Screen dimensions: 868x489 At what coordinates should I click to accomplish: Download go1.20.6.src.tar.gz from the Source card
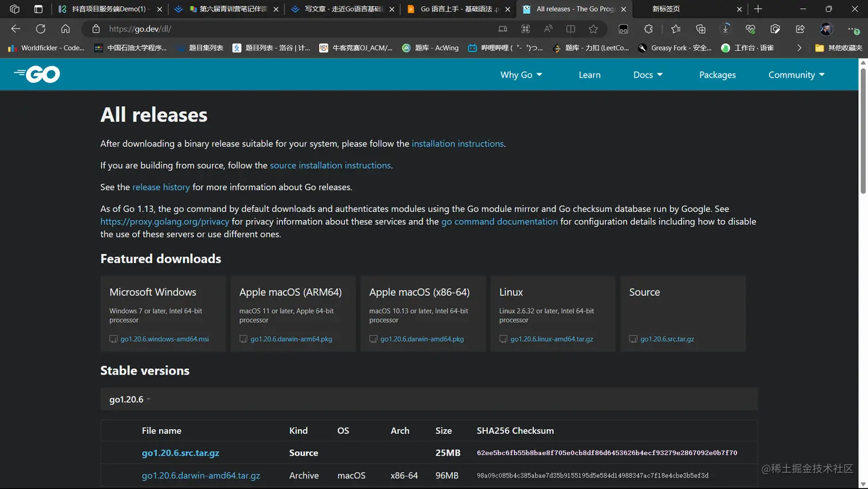(x=667, y=339)
